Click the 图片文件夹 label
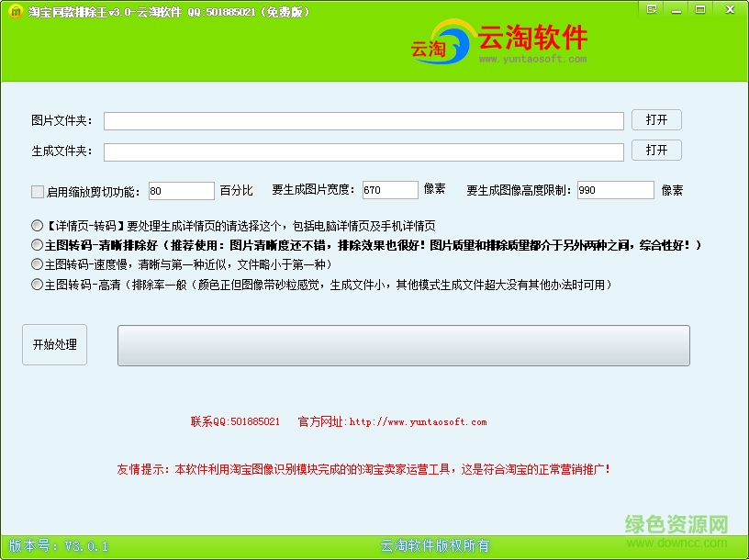 61,120
